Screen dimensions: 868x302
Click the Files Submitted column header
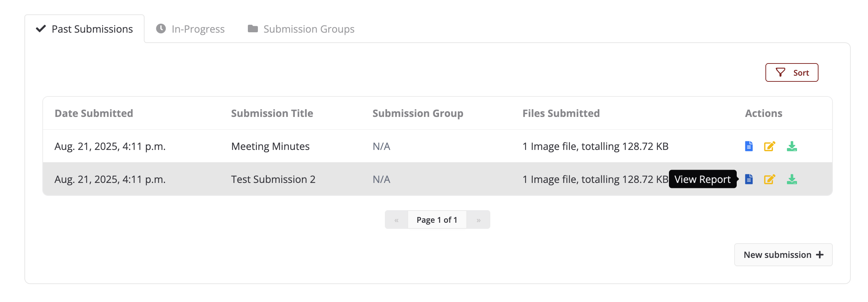pos(561,113)
